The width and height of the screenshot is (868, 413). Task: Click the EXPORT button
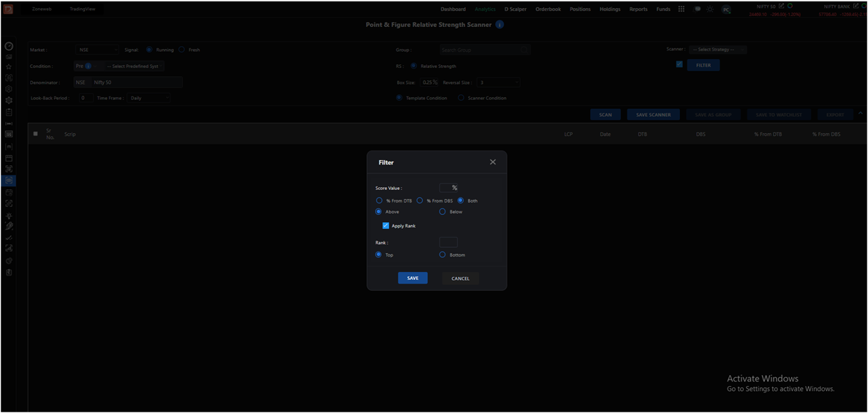point(835,115)
